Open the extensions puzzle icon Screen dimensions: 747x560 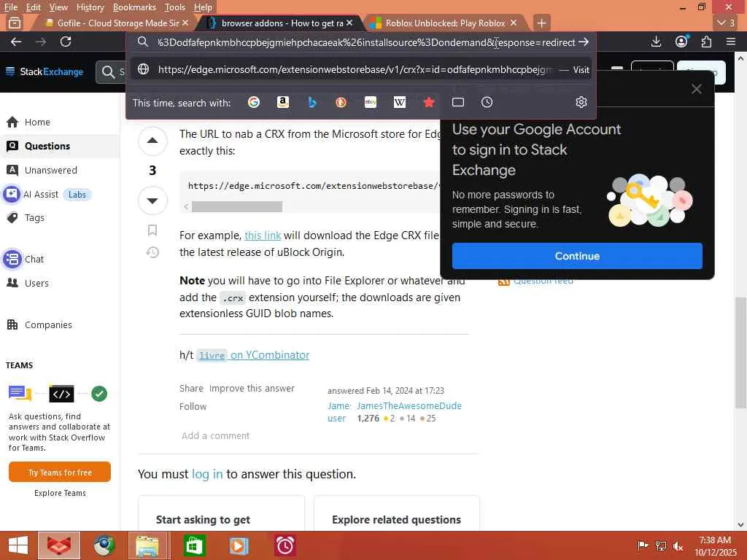click(706, 42)
